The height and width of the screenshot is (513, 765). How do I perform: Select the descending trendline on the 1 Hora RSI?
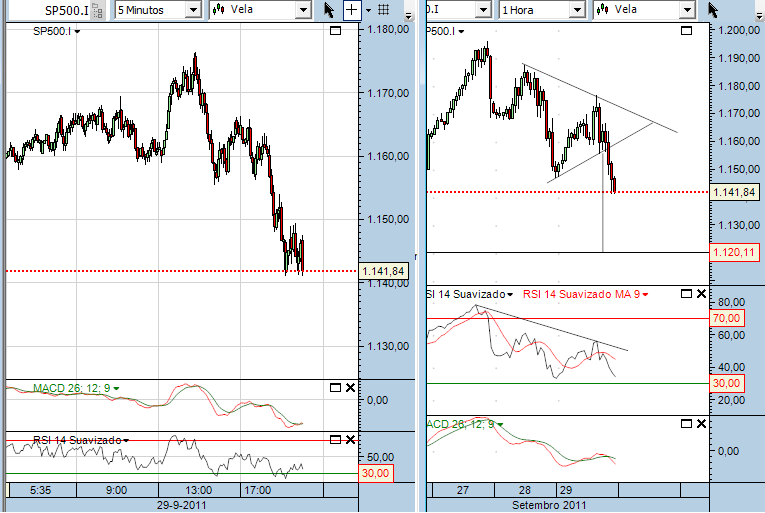pyautogui.click(x=551, y=328)
